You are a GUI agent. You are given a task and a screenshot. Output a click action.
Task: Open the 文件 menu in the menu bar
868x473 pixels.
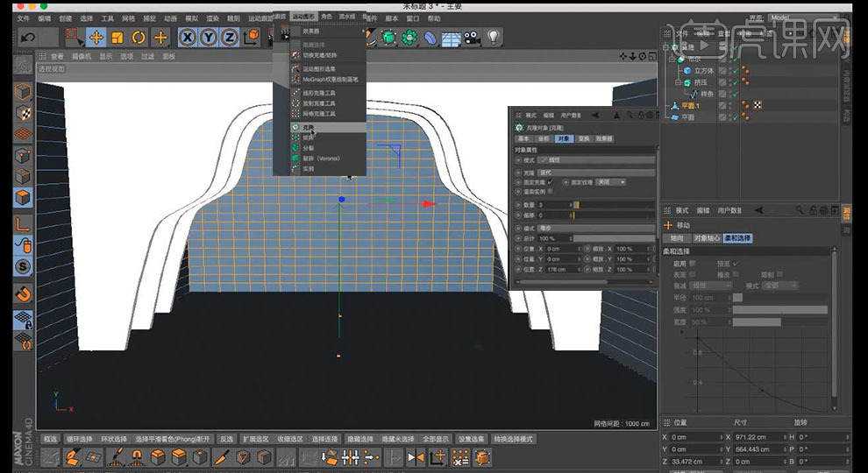coord(24,18)
